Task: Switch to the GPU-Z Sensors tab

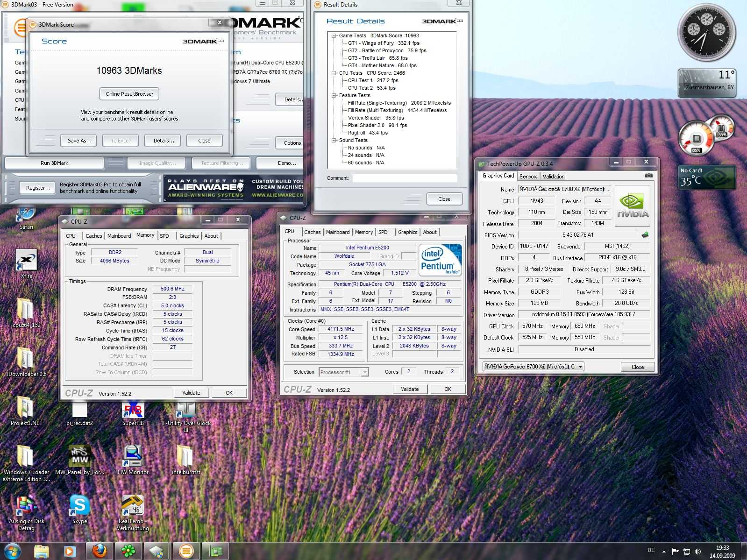Action: tap(528, 177)
